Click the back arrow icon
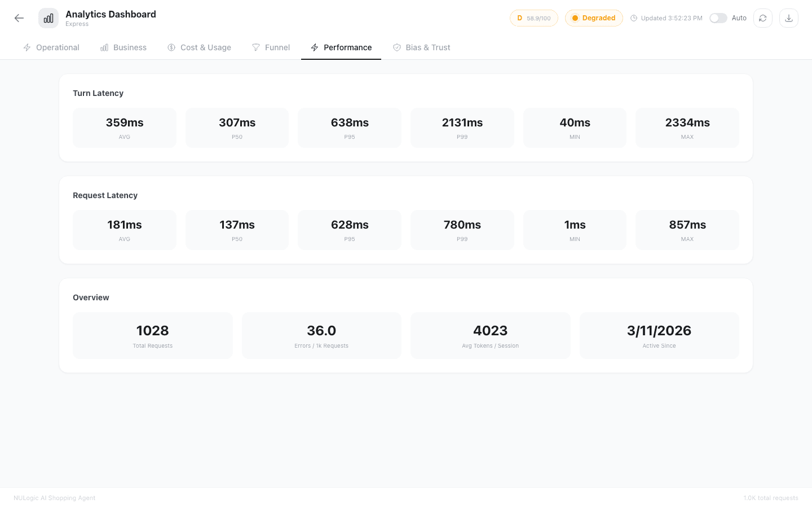The height and width of the screenshot is (508, 812). tap(19, 18)
